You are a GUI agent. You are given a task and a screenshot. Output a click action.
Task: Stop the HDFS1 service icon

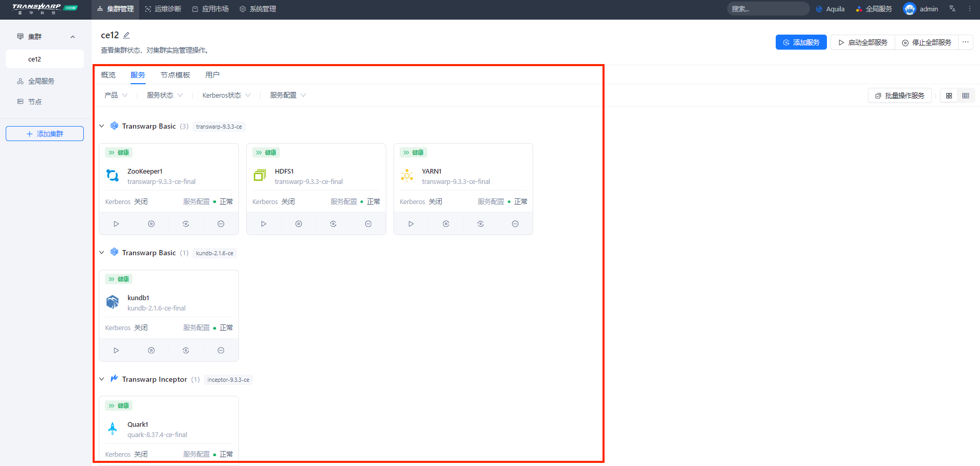click(298, 224)
